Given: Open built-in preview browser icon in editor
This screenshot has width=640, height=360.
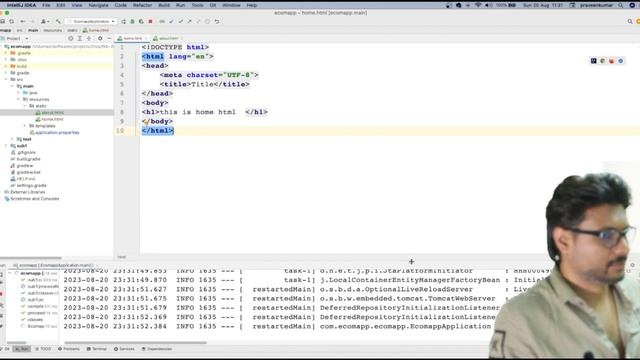Looking at the screenshot, I should (x=593, y=61).
